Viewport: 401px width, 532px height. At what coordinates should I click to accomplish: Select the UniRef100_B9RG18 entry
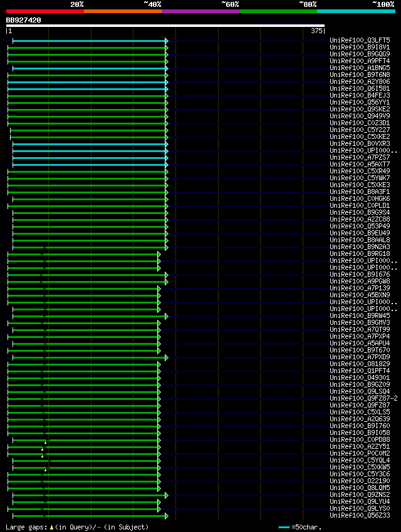coord(360,253)
